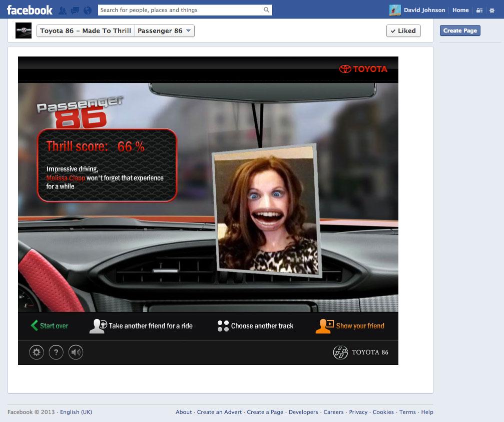Viewport: 504px width, 422px height.
Task: Change language via English (UK) link
Action: [x=76, y=412]
